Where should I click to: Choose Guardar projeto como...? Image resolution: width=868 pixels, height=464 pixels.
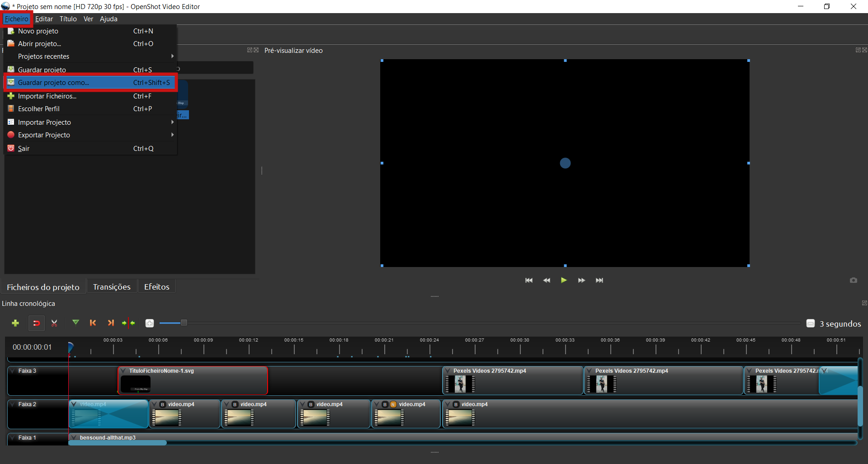tap(90, 83)
